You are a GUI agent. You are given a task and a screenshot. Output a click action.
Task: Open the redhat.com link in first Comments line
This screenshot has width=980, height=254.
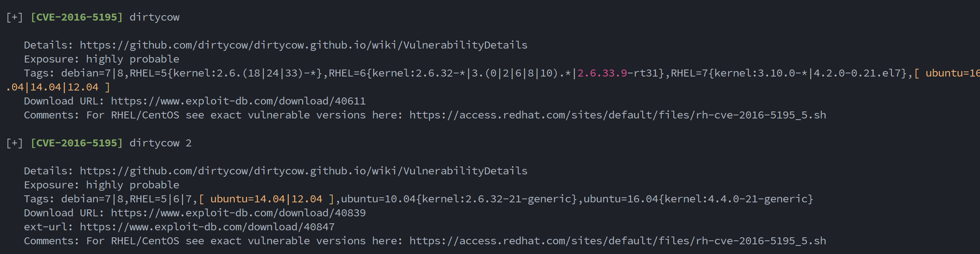[x=617, y=115]
